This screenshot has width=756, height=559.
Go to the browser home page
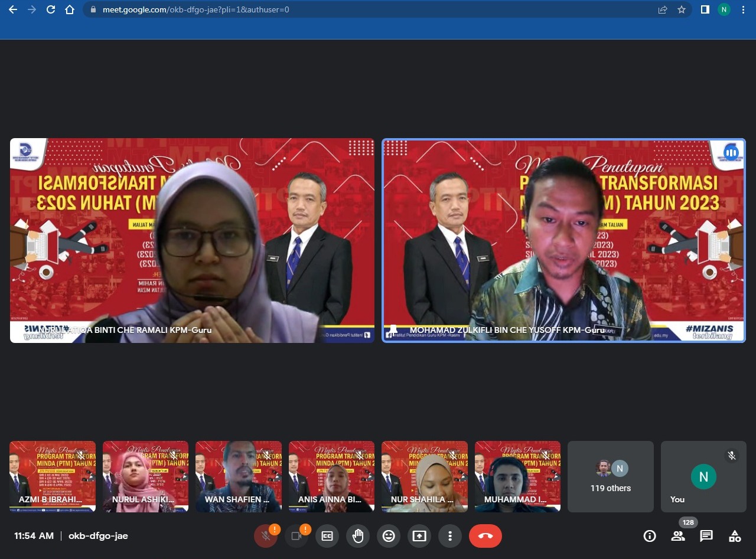(70, 9)
